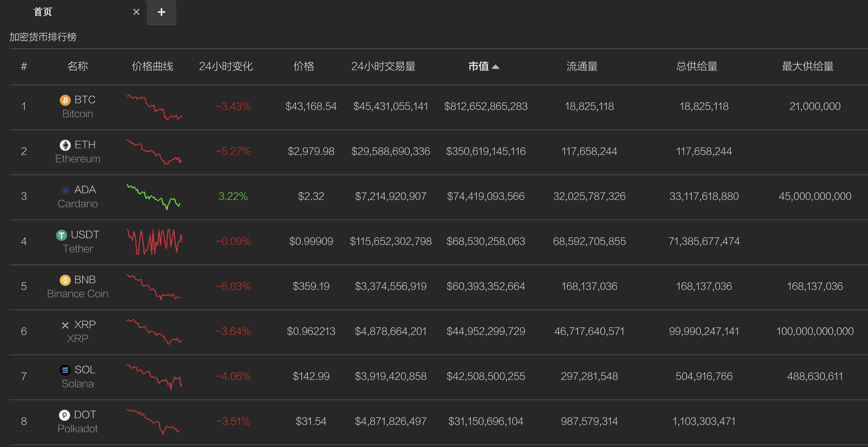Click Polkadot's -3.51% change value

click(233, 422)
